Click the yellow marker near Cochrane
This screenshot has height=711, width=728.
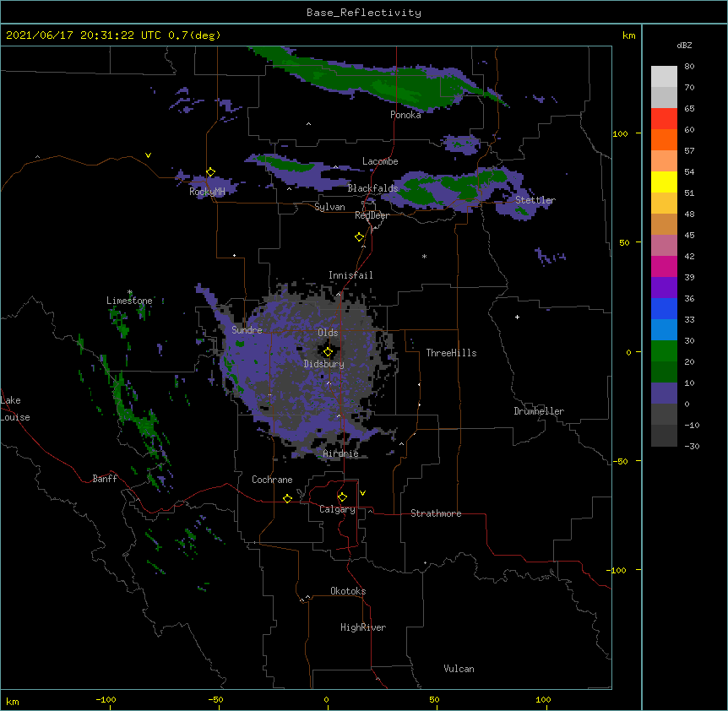click(x=287, y=498)
